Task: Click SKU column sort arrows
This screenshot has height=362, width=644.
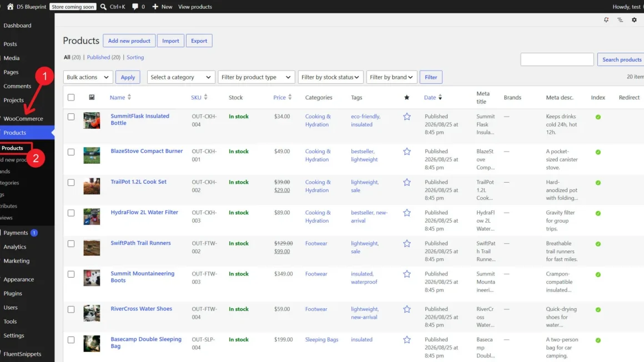Action: click(x=206, y=97)
